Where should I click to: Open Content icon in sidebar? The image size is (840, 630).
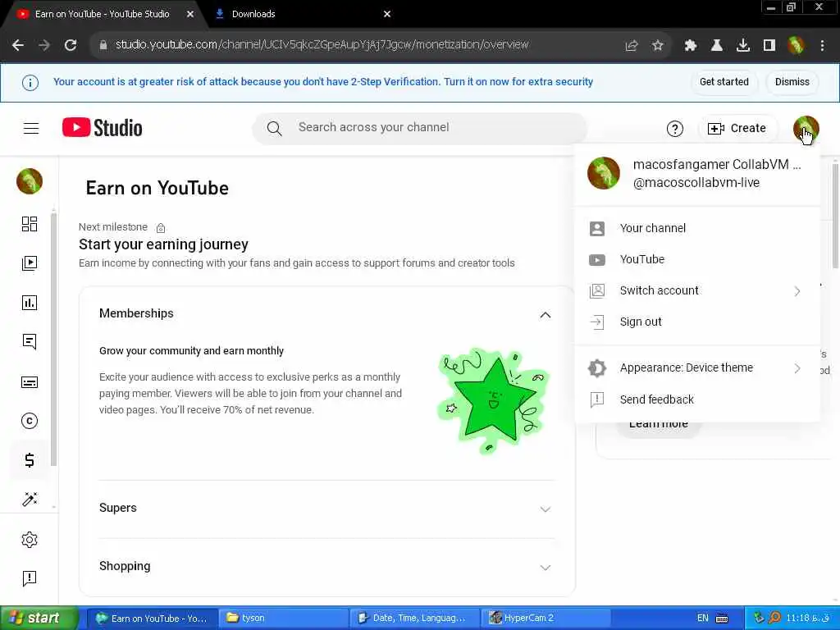click(30, 263)
